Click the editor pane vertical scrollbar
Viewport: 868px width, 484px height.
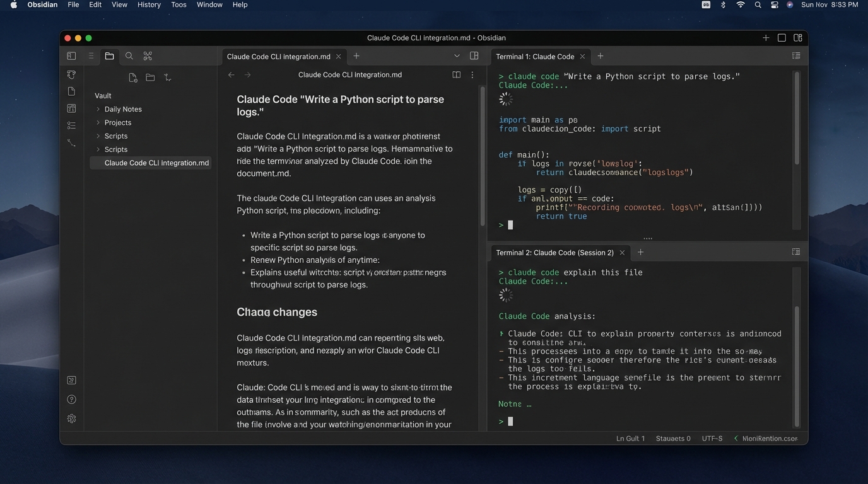(483, 158)
